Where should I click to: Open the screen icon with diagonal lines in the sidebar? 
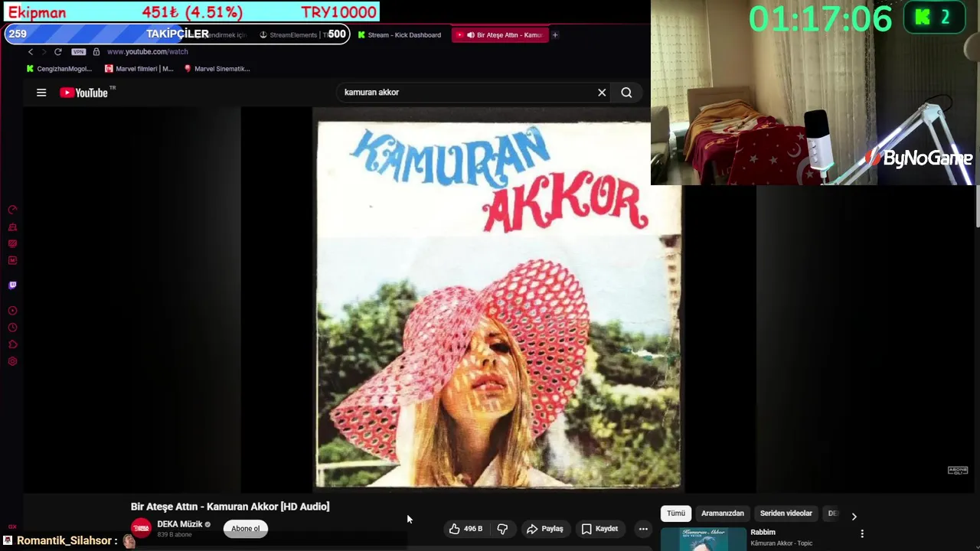click(x=12, y=243)
